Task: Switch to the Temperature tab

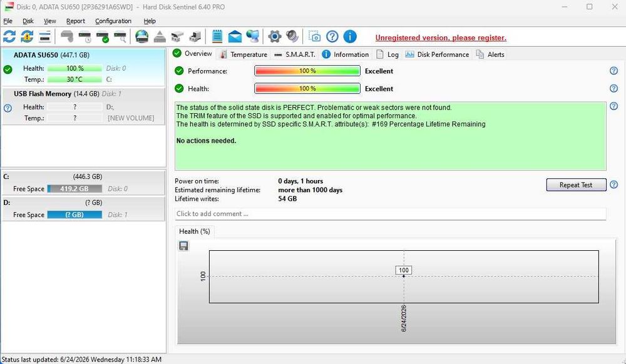Action: [x=244, y=54]
